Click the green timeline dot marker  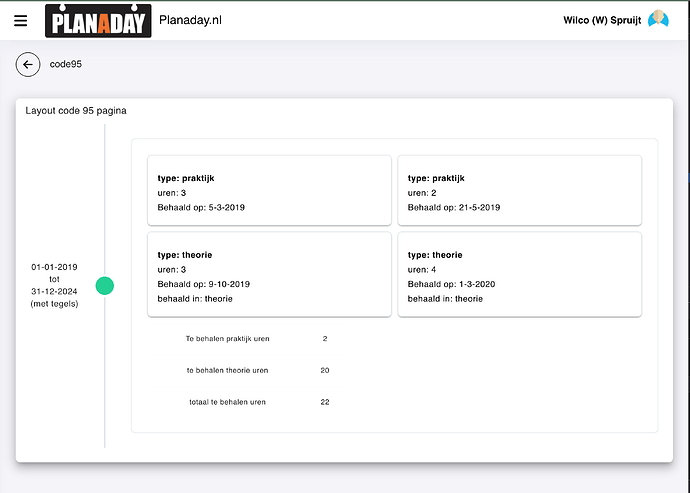coord(104,286)
